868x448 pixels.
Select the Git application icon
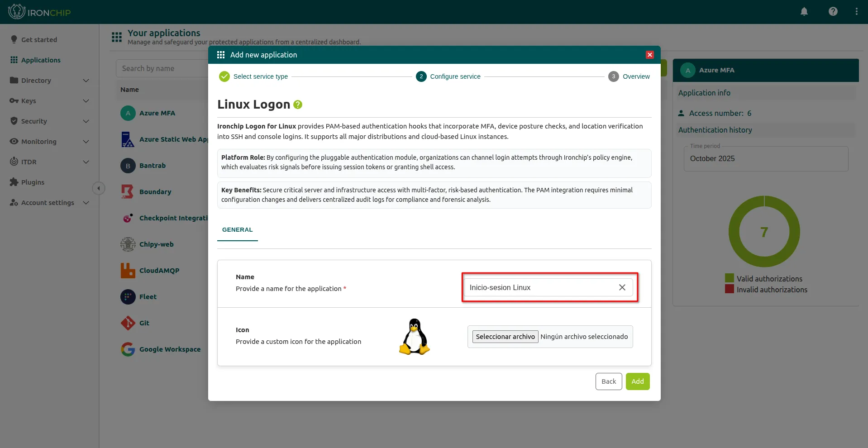click(128, 323)
